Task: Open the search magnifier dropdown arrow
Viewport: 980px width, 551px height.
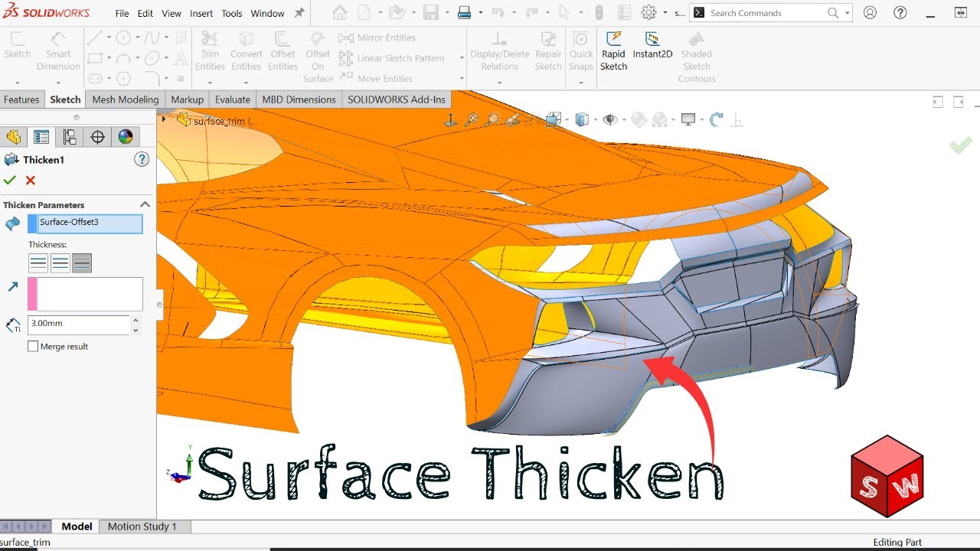Action: pos(848,13)
